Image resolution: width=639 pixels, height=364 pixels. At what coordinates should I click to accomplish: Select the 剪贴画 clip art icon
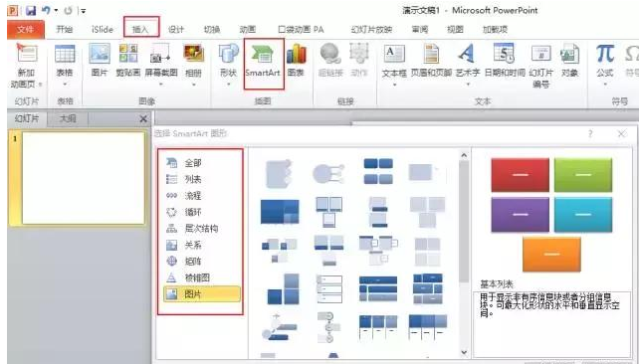coord(128,61)
